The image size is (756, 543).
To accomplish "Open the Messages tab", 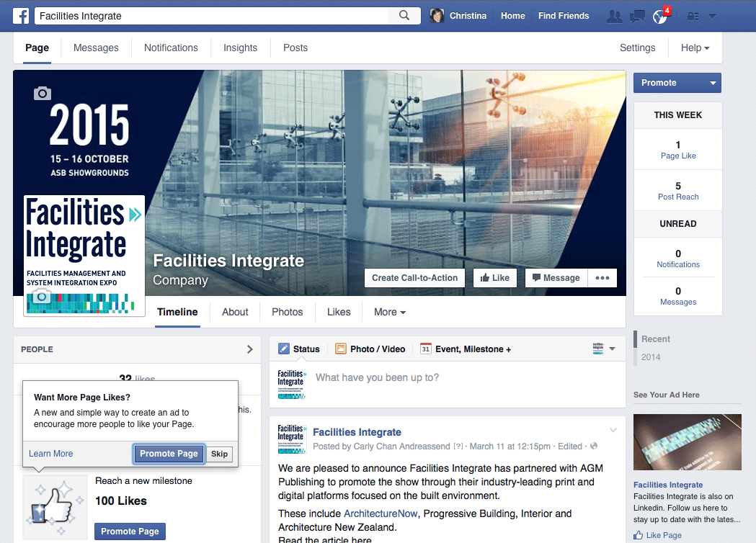I will (96, 48).
